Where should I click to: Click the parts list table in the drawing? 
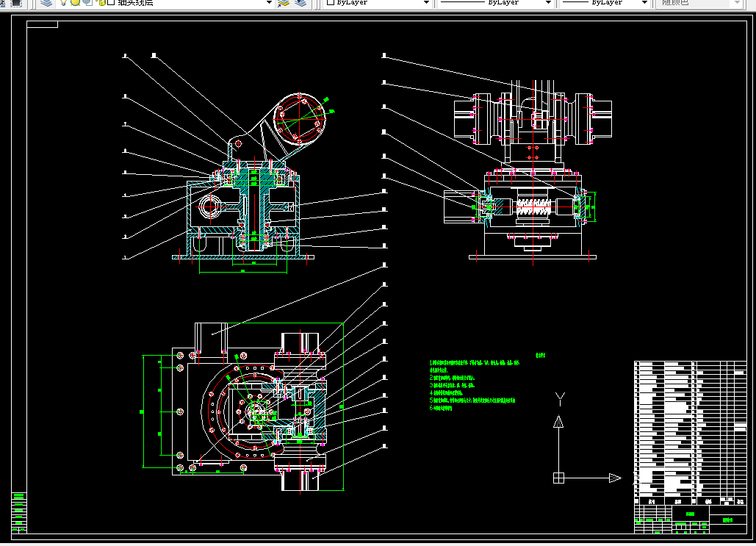coord(691,433)
